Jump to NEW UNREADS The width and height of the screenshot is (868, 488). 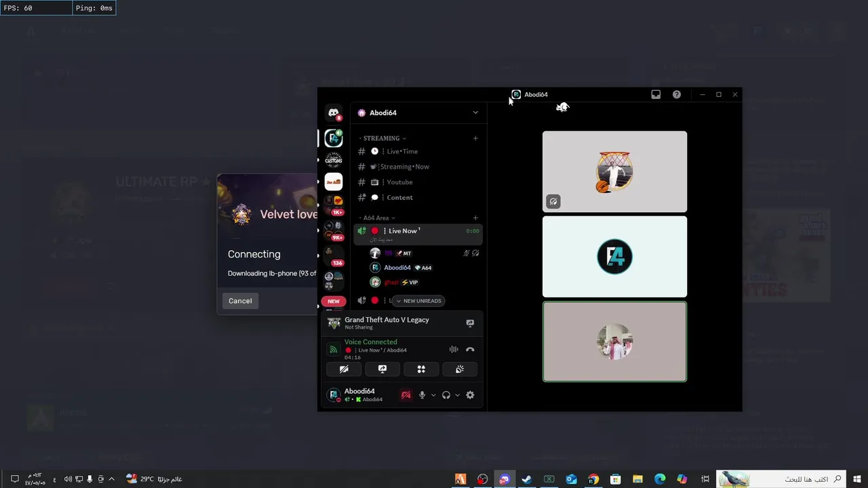[418, 301]
